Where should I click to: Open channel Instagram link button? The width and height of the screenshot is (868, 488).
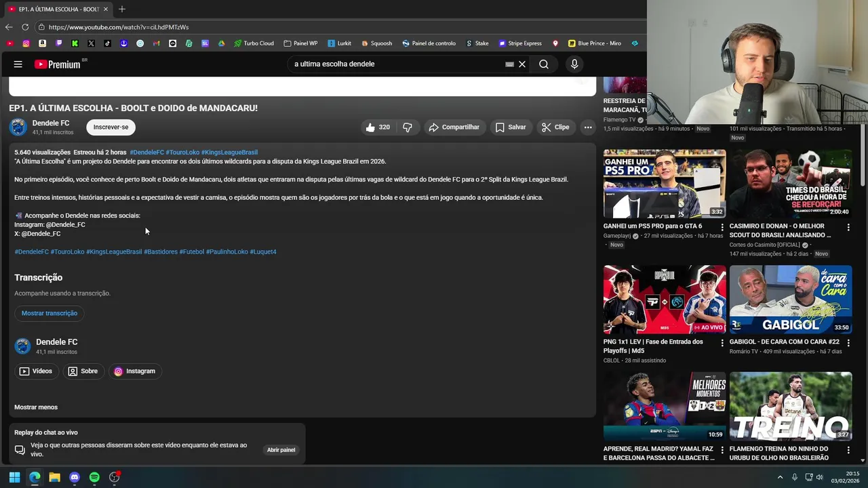pos(134,371)
